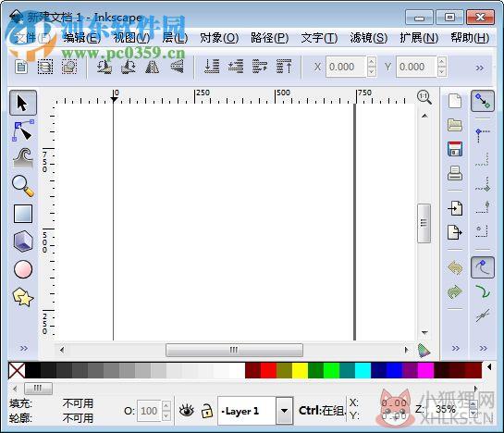504x433 pixels.
Task: Redo last undone action arrow
Action: point(455,291)
